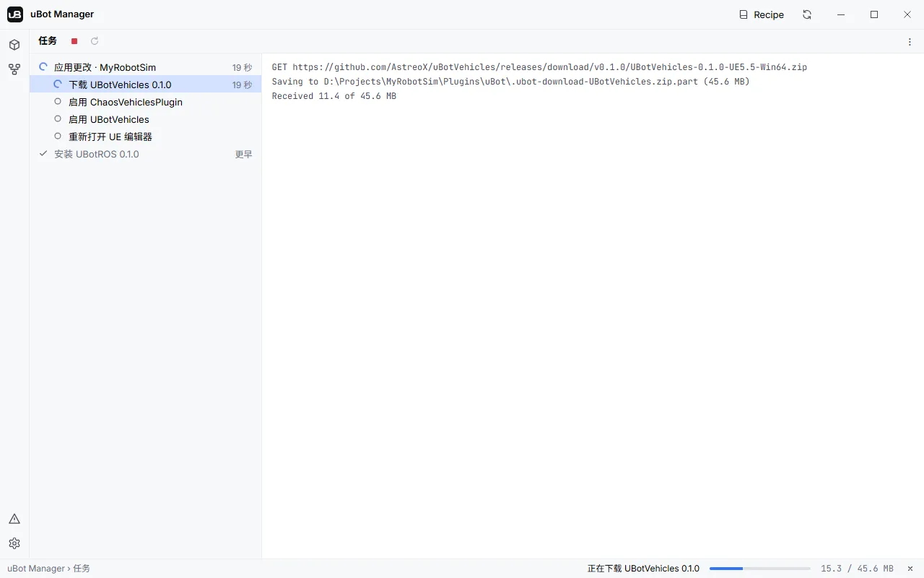
Task: Select the 安装 UBotROS 0.1.0 task
Action: [x=146, y=154]
